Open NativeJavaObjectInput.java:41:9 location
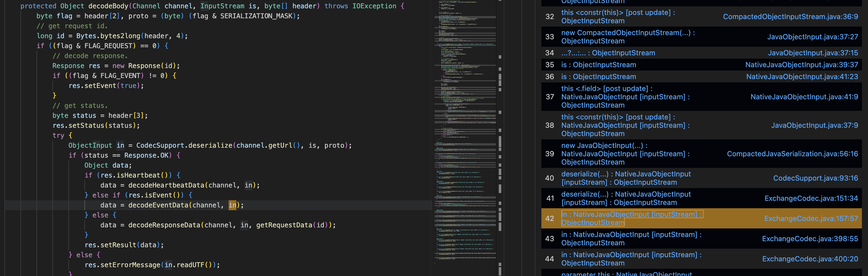Image resolution: width=868 pixels, height=276 pixels. [x=804, y=97]
